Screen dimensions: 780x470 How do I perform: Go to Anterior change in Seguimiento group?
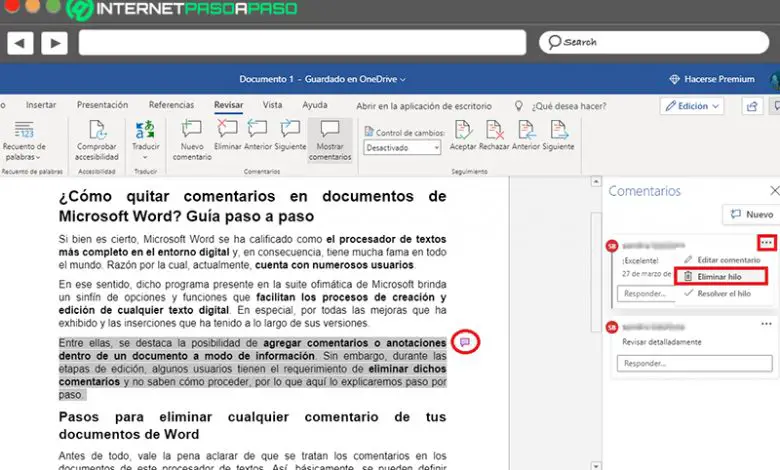[x=526, y=135]
